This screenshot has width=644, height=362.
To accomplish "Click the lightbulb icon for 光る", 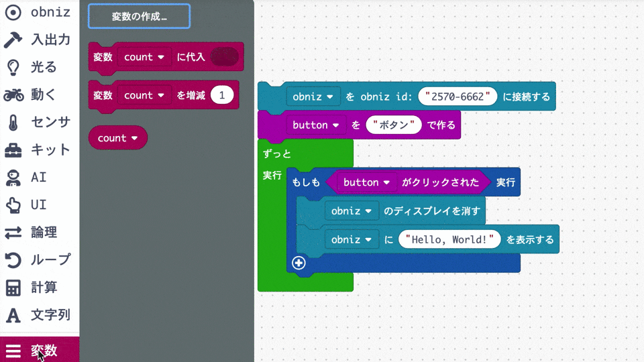I will pyautogui.click(x=13, y=67).
